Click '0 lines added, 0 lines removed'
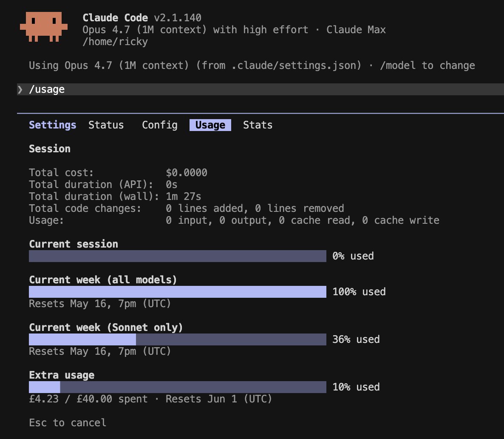This screenshot has width=504, height=439. click(x=255, y=208)
